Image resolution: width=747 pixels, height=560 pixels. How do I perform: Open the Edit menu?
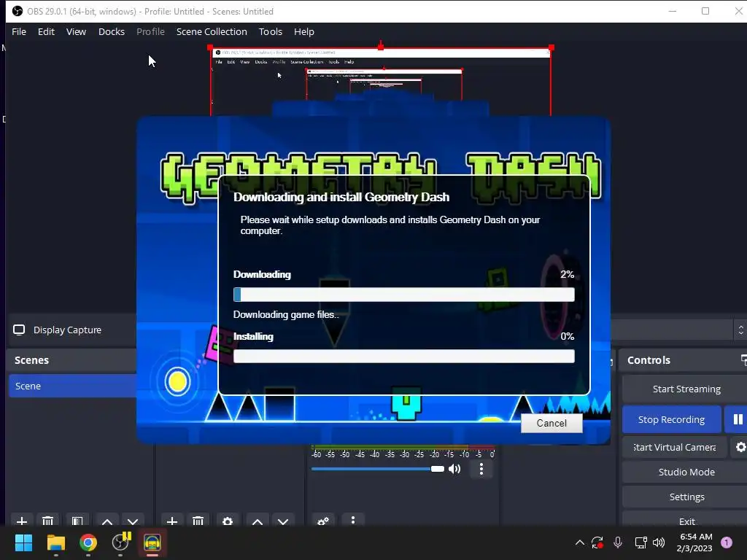[46, 31]
